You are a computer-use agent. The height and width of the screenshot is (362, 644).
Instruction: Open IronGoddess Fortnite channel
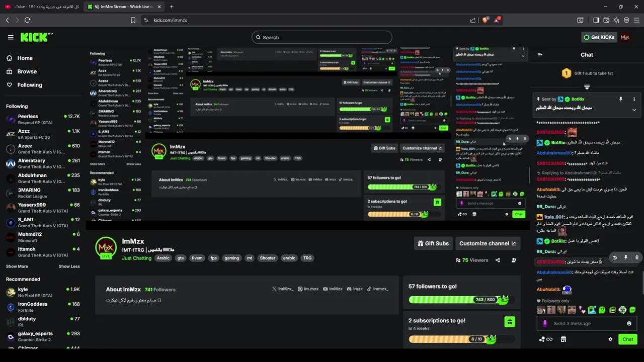point(43,307)
